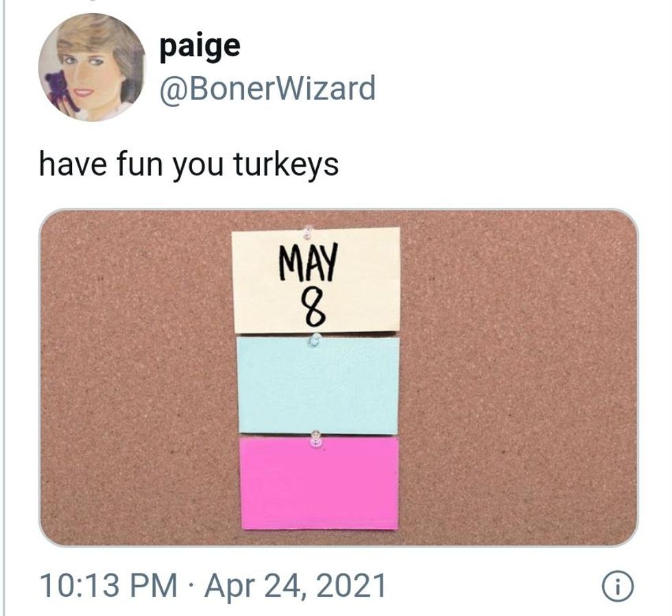Click the pushpin on the light blue card
This screenshot has height=616, width=672.
[315, 339]
